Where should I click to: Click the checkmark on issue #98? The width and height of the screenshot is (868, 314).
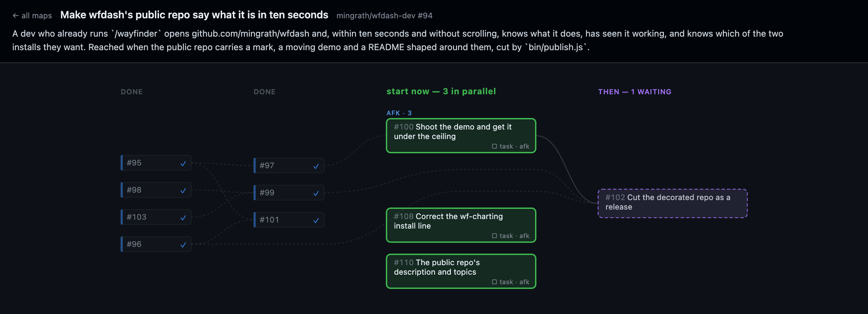click(x=183, y=191)
